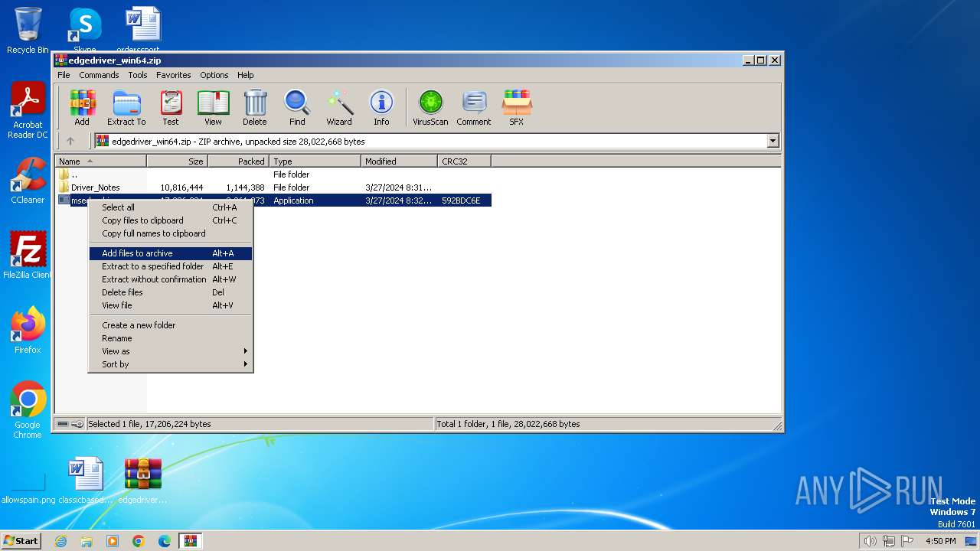The height and width of the screenshot is (551, 980).
Task: Select the Driver_Notes folder row
Action: (x=274, y=187)
